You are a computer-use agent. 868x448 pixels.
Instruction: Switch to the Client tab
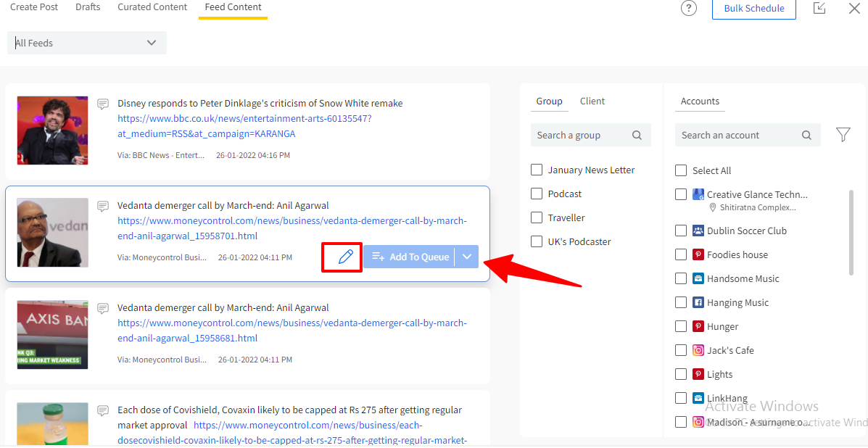592,101
